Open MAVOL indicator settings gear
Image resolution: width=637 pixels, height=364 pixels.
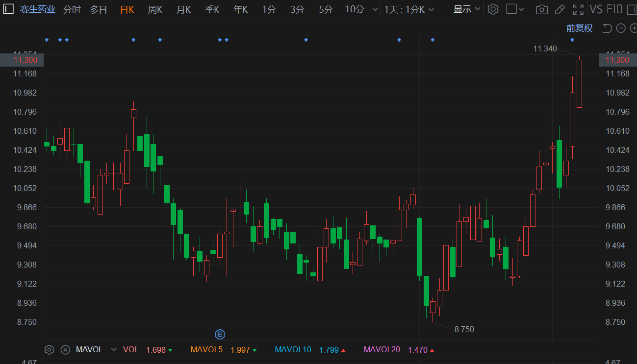tap(49, 350)
